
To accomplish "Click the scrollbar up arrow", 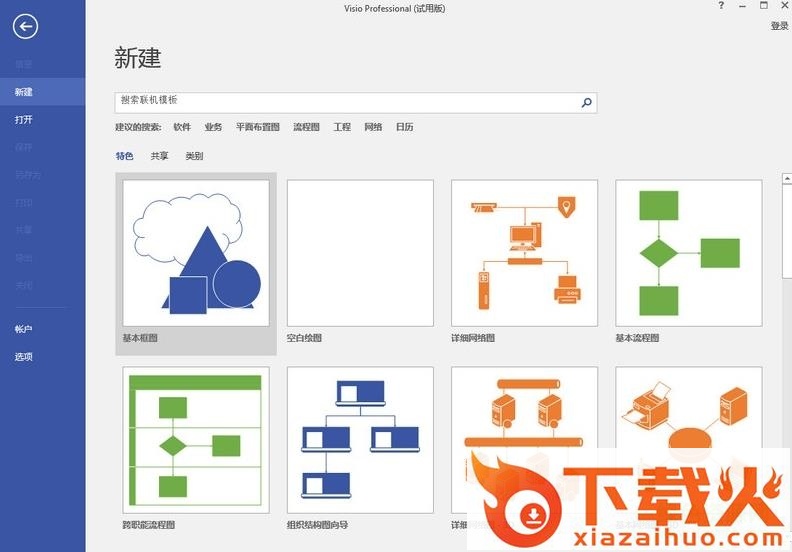I will [787, 178].
